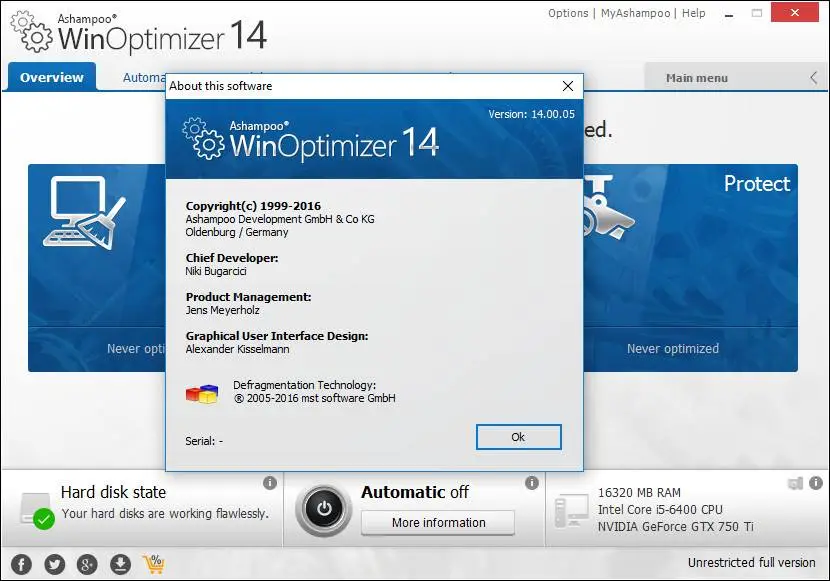Open the Twitter icon
Viewport: 830px width, 581px height.
pyautogui.click(x=55, y=564)
